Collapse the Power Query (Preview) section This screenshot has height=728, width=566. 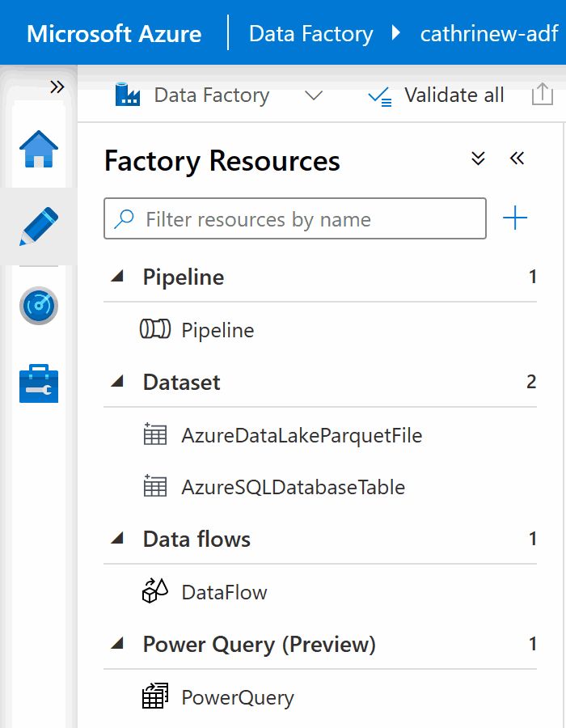tap(118, 644)
